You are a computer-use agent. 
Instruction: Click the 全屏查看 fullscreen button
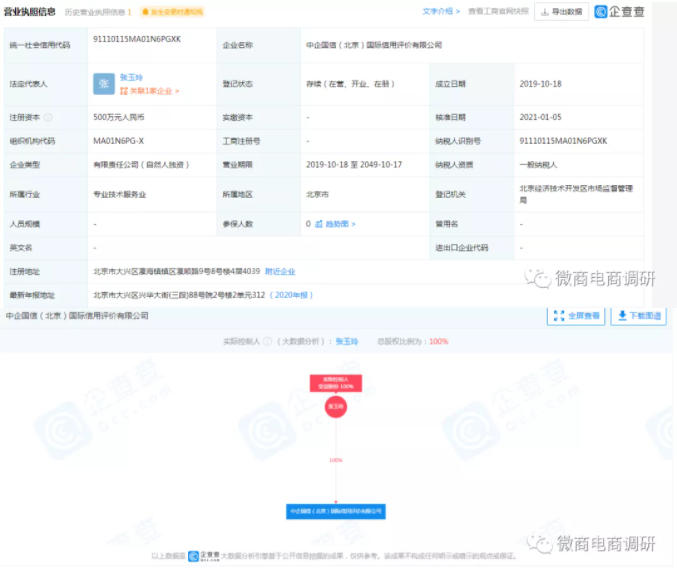click(x=576, y=316)
